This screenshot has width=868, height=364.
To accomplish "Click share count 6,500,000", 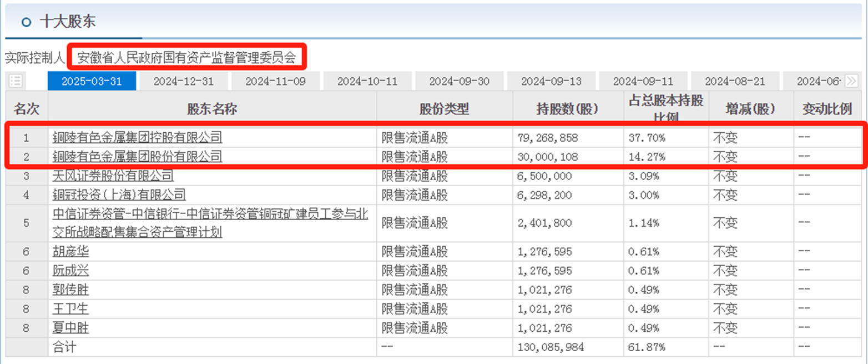I will pyautogui.click(x=544, y=176).
